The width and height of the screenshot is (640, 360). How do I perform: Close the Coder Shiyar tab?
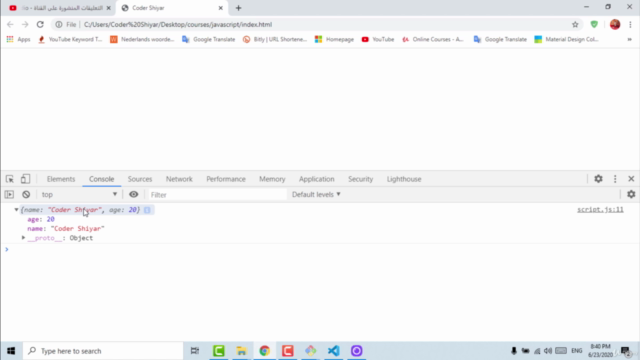(220, 8)
